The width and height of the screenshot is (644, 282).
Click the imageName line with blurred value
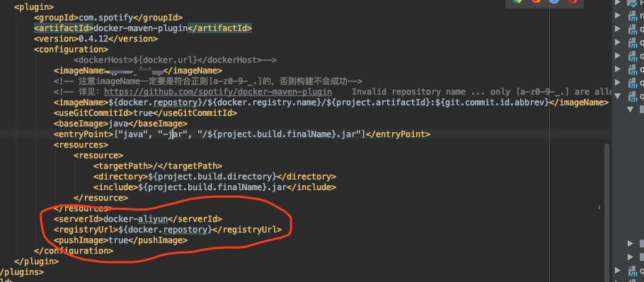tap(137, 71)
